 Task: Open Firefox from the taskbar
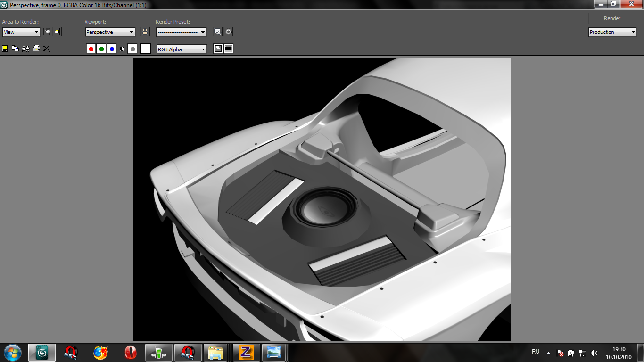100,353
